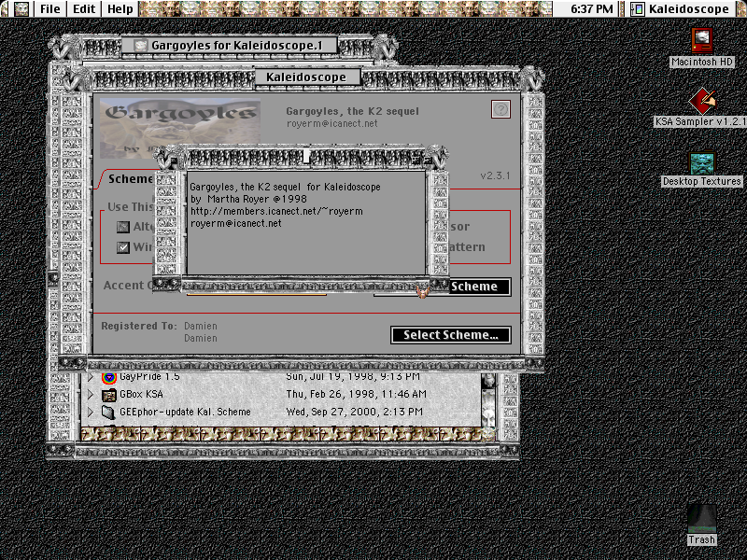Click the date "Thu, Feb 26, 1998, 11:46 AM"
747x560 pixels.
click(x=357, y=394)
